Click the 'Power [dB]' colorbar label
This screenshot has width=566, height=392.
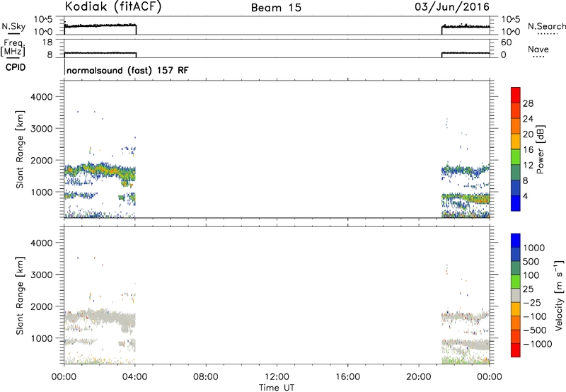click(x=540, y=149)
